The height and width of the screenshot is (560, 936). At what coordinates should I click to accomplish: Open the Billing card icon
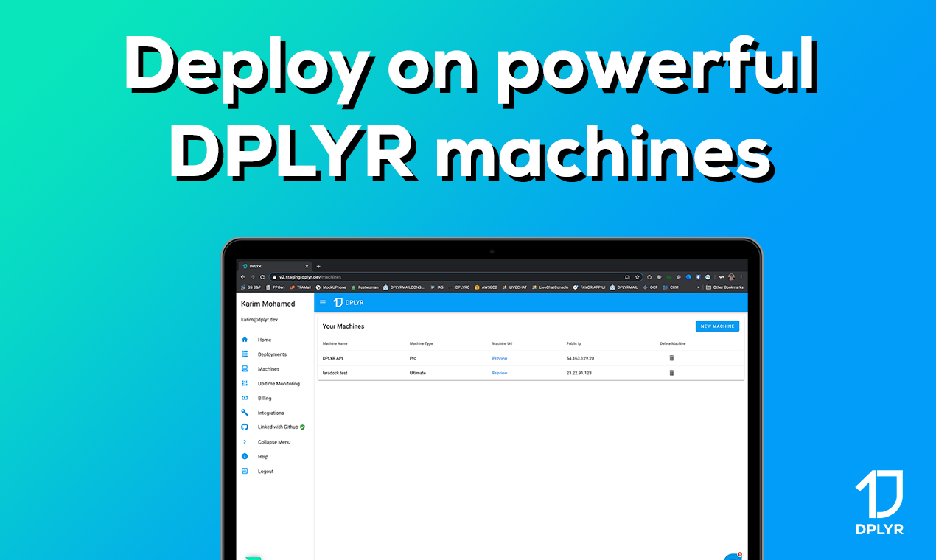245,398
